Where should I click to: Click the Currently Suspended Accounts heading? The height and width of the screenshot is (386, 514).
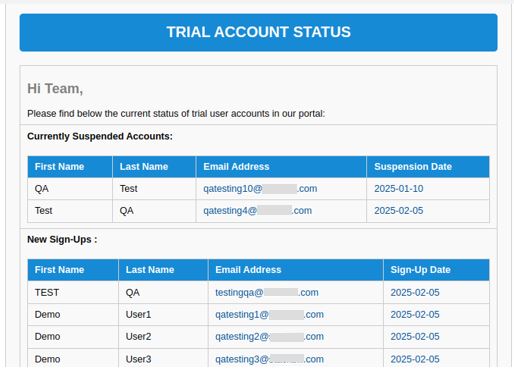click(x=100, y=136)
